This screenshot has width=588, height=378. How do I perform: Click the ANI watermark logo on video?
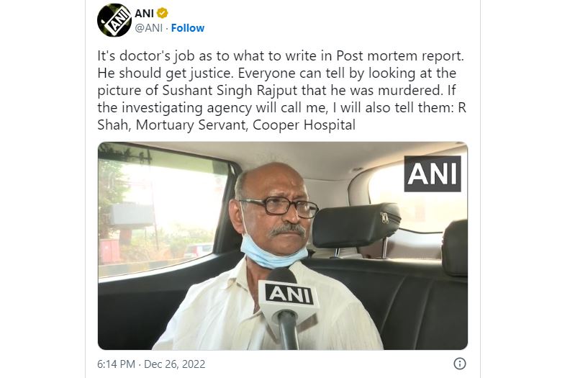pyautogui.click(x=432, y=174)
